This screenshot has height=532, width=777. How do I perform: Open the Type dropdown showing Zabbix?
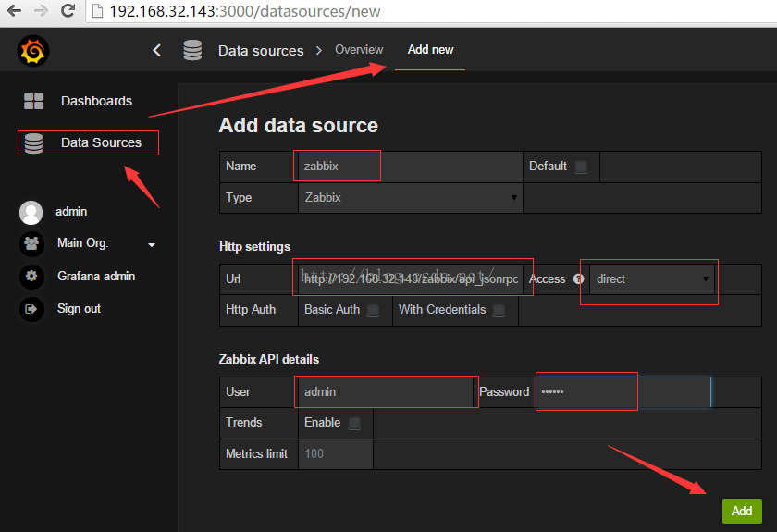[x=411, y=198]
